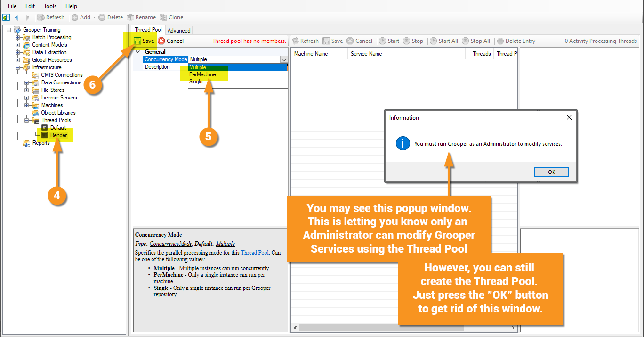Click the red Cancel icon beside Save
This screenshot has width=644, height=337.
pos(161,41)
